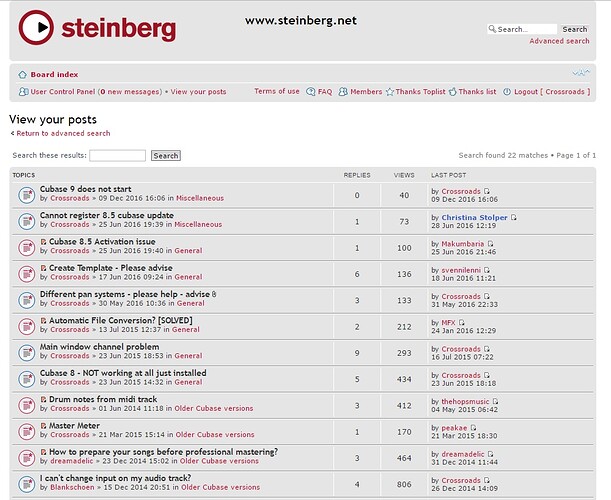Viewport: 611px width, 500px height.
Task: Click the Members icon
Action: tap(343, 92)
